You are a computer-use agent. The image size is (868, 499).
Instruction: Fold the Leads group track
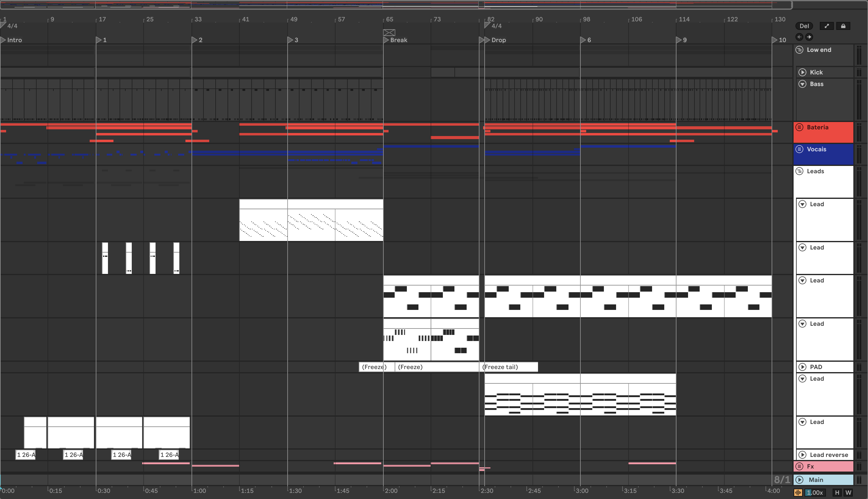coord(799,171)
